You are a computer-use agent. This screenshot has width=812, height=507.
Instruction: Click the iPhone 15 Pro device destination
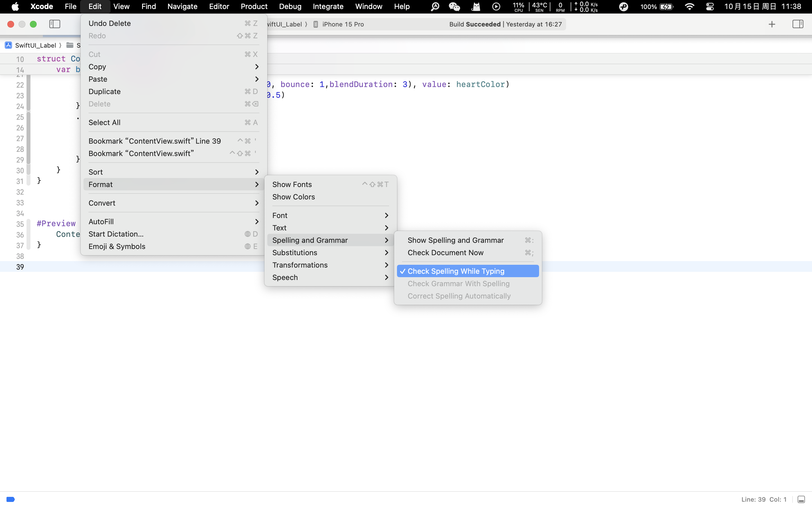tap(342, 24)
